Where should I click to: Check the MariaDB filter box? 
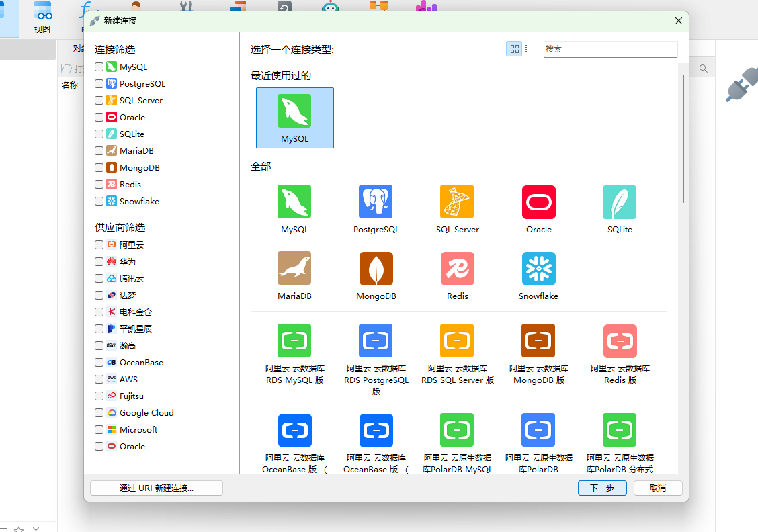coord(99,150)
